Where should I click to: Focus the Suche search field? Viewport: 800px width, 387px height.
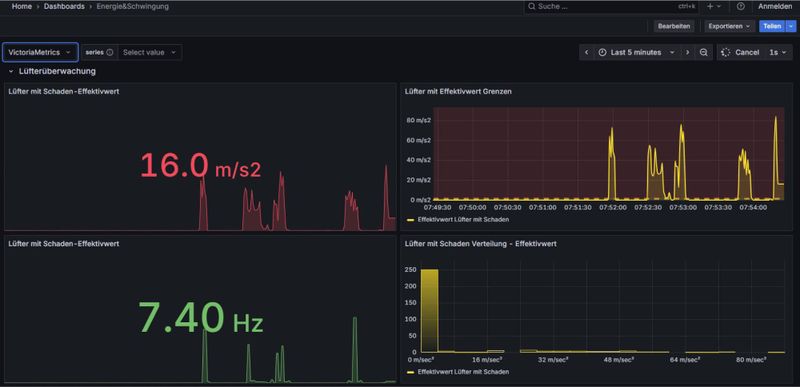point(611,7)
